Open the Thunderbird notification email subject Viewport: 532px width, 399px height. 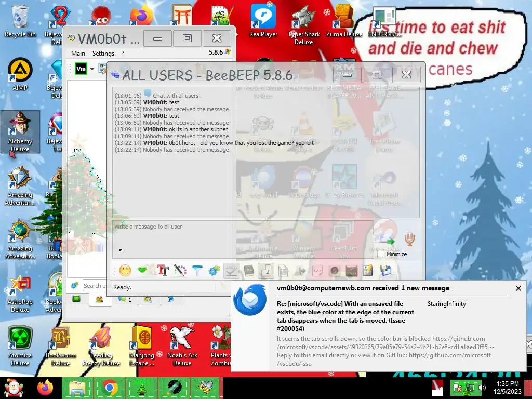click(x=345, y=316)
